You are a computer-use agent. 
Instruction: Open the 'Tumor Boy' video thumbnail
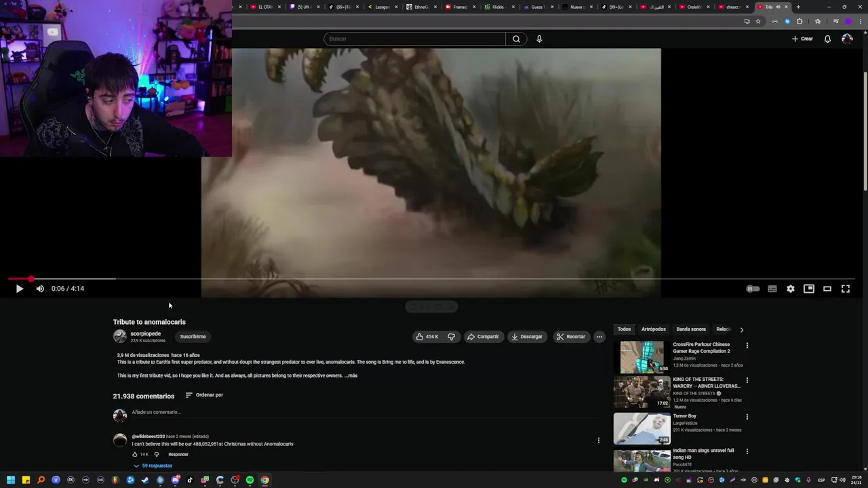642,428
